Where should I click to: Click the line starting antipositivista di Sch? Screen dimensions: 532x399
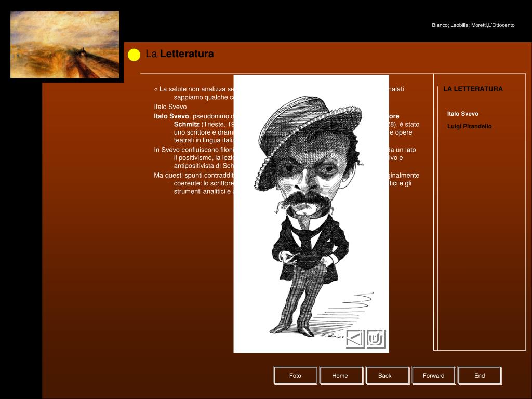pyautogui.click(x=204, y=166)
